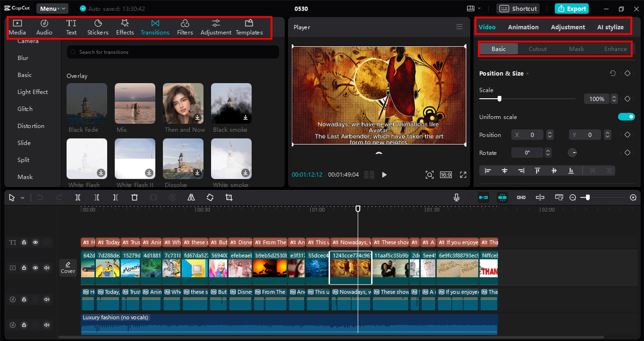Viewport: 644px width, 341px height.
Task: Zoom in the timeline with plus icon
Action: click(633, 197)
